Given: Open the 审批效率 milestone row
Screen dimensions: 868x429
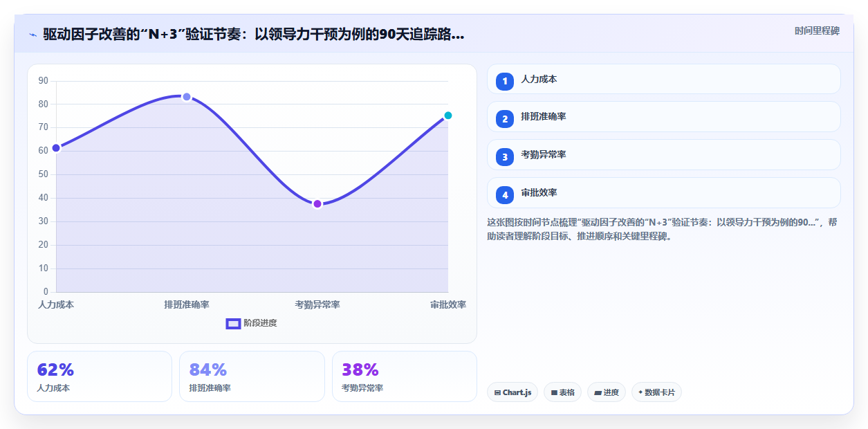Looking at the screenshot, I should tap(664, 193).
